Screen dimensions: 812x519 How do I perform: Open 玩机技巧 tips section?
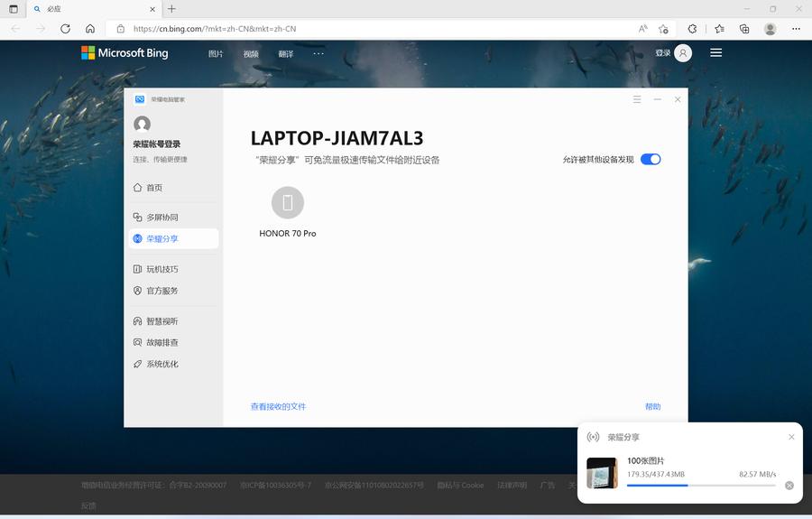coord(155,269)
